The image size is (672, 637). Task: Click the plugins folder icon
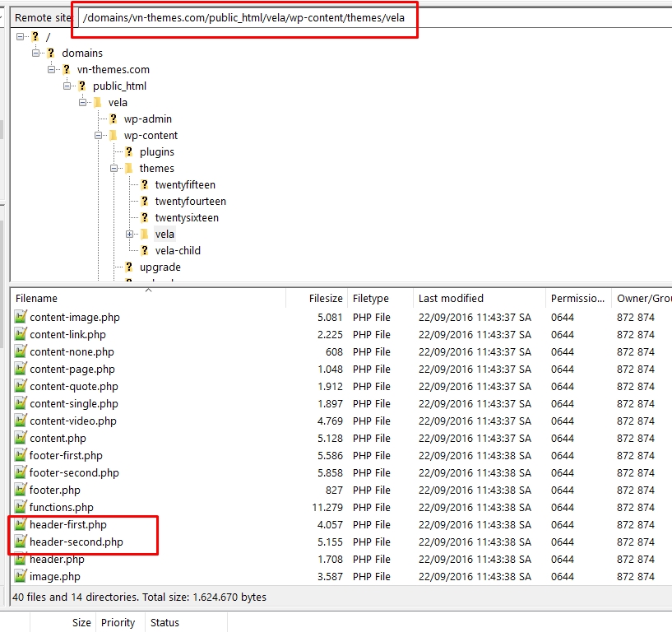pyautogui.click(x=129, y=152)
